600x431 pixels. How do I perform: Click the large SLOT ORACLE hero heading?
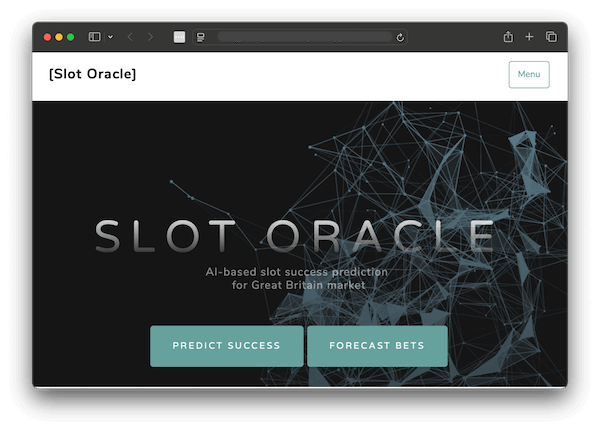(295, 236)
